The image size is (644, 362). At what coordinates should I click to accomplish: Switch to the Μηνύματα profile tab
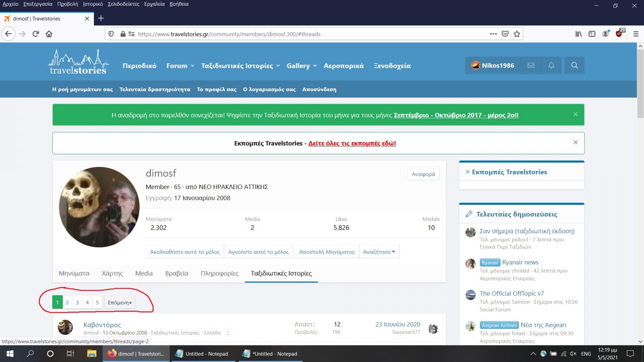tap(74, 273)
